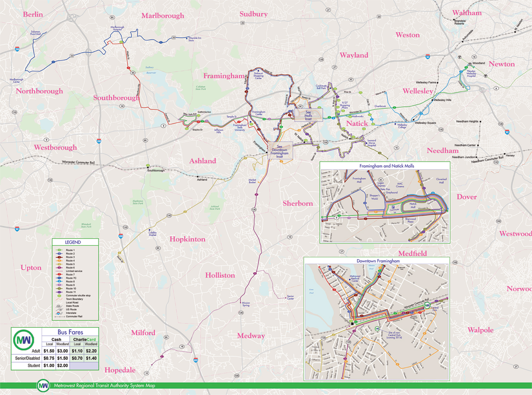Click the Senior/Disabled cash Local $0.75 fare
The width and height of the screenshot is (532, 395).
(x=49, y=358)
